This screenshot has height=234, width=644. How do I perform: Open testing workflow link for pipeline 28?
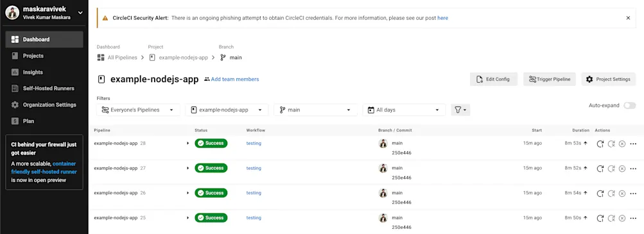point(254,144)
